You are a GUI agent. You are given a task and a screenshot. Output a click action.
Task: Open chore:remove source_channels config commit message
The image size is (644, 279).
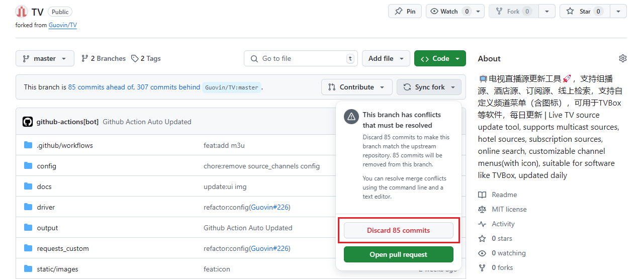click(x=261, y=166)
